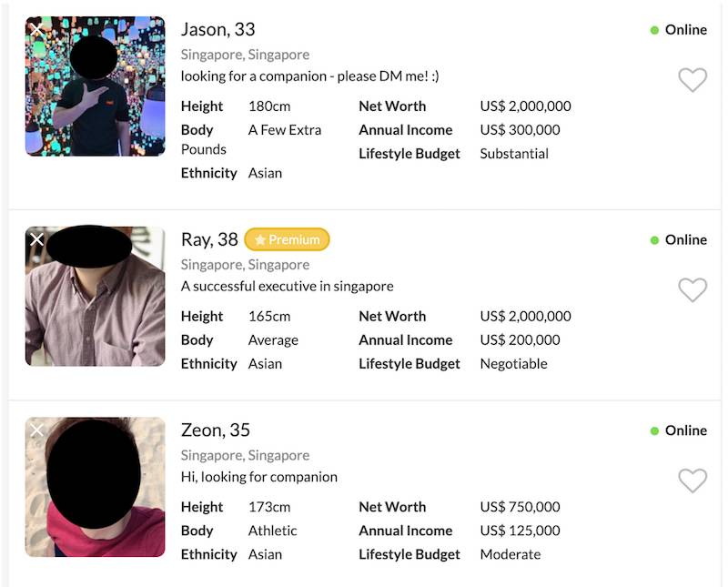Dismiss Jason's profile with the X icon
The width and height of the screenshot is (728, 587).
36,29
